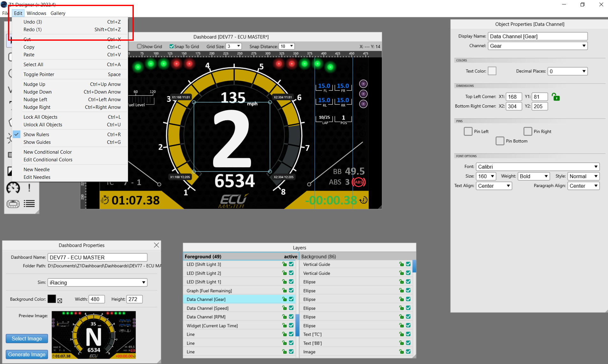Select the gauge dial tool in toolbox
This screenshot has width=608, height=364.
coord(13,188)
